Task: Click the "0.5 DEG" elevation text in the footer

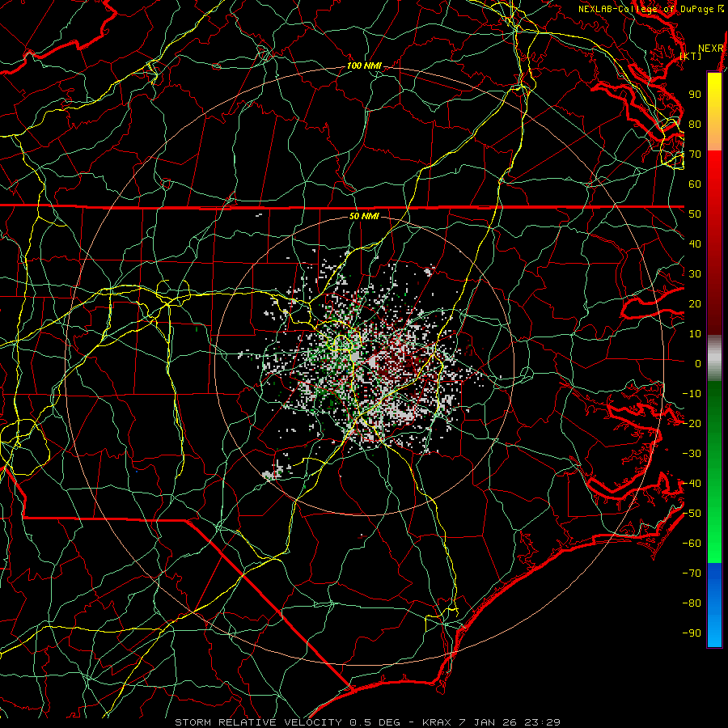Action: [376, 722]
